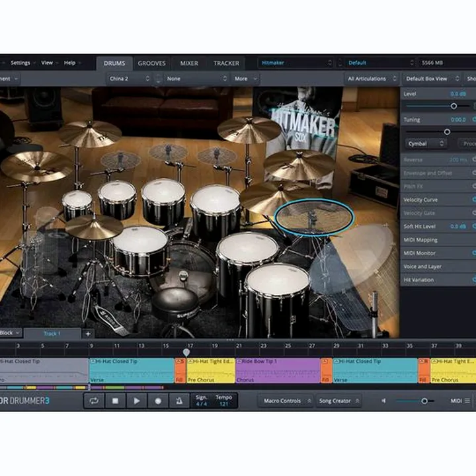Viewport: 476px width, 476px height.
Task: Mute output with the speaker icon
Action: (383, 401)
